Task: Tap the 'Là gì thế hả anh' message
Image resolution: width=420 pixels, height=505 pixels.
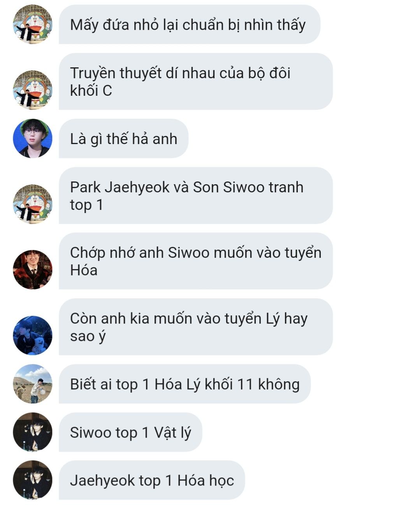Action: 124,139
